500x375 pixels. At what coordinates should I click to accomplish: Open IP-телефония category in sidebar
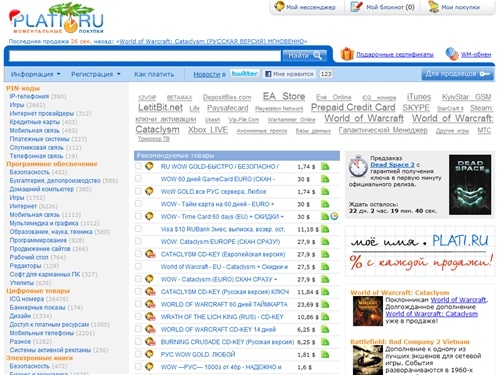tap(29, 96)
